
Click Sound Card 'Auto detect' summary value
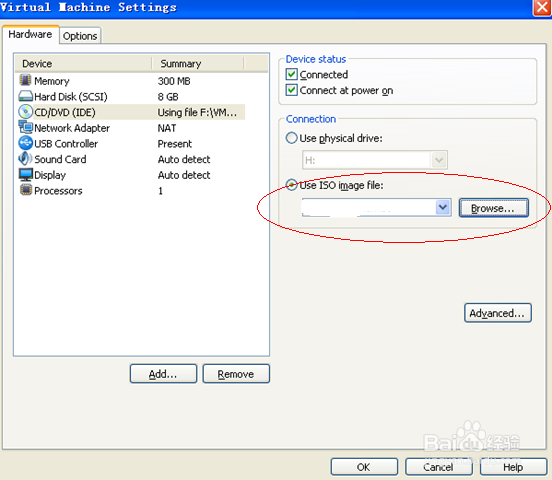[184, 159]
